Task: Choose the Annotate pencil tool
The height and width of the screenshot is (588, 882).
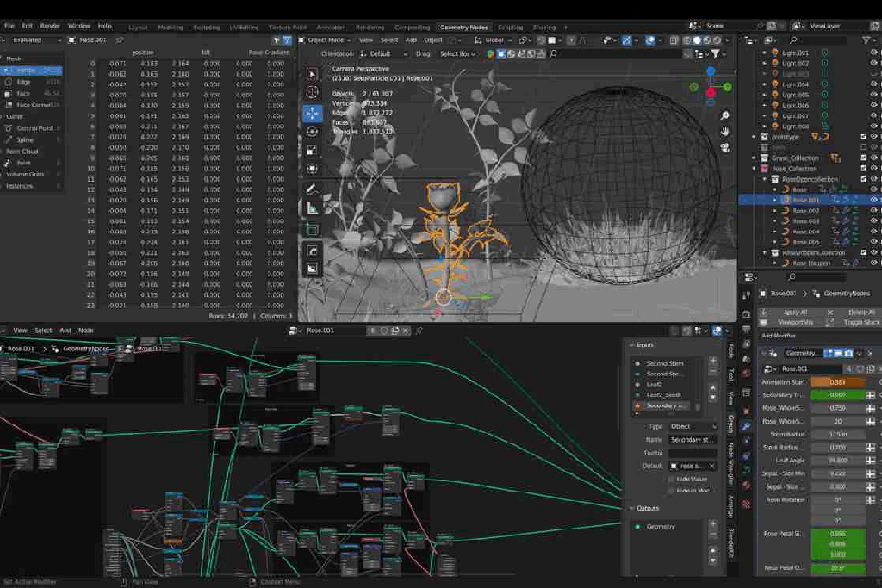Action: [x=312, y=189]
